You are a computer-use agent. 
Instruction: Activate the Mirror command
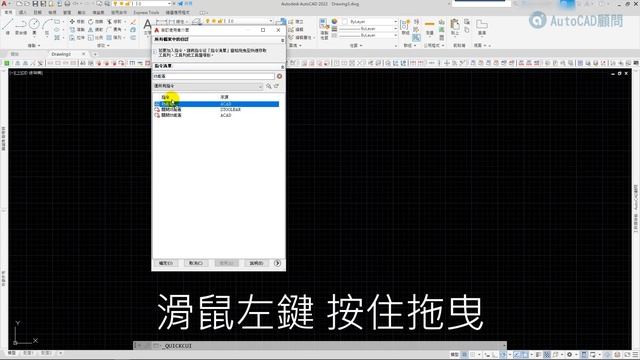pos(96,29)
